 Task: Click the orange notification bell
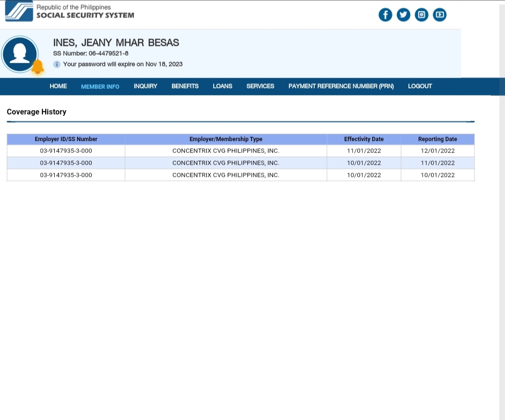37,67
